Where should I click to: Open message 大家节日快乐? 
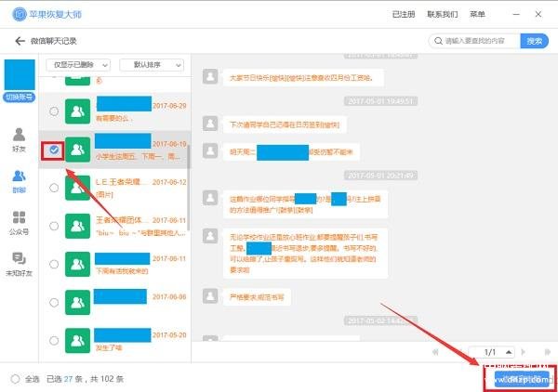pyautogui.click(x=303, y=77)
